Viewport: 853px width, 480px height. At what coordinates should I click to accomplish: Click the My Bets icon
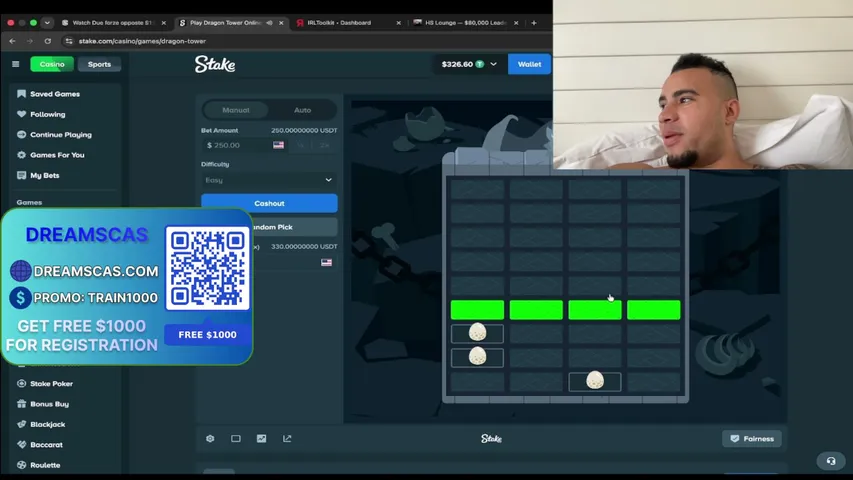click(x=21, y=175)
